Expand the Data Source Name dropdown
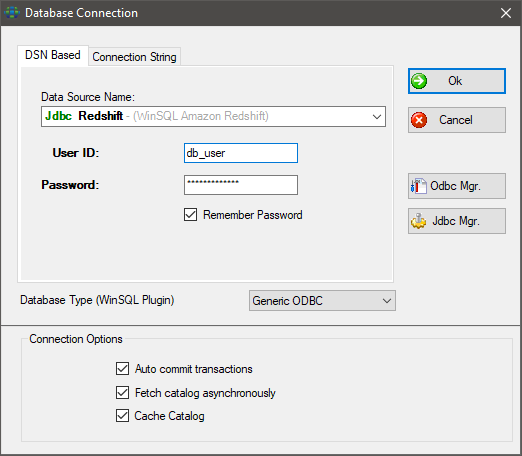The height and width of the screenshot is (456, 522). point(377,117)
